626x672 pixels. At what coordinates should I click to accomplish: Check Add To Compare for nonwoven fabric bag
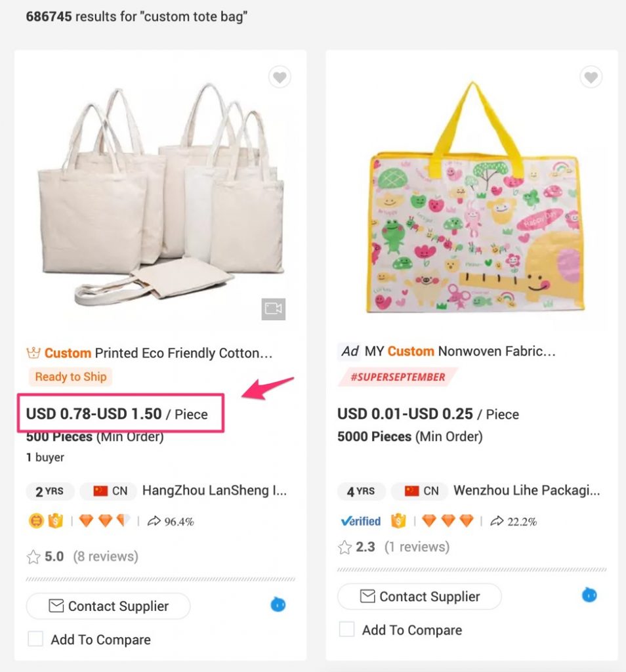346,629
